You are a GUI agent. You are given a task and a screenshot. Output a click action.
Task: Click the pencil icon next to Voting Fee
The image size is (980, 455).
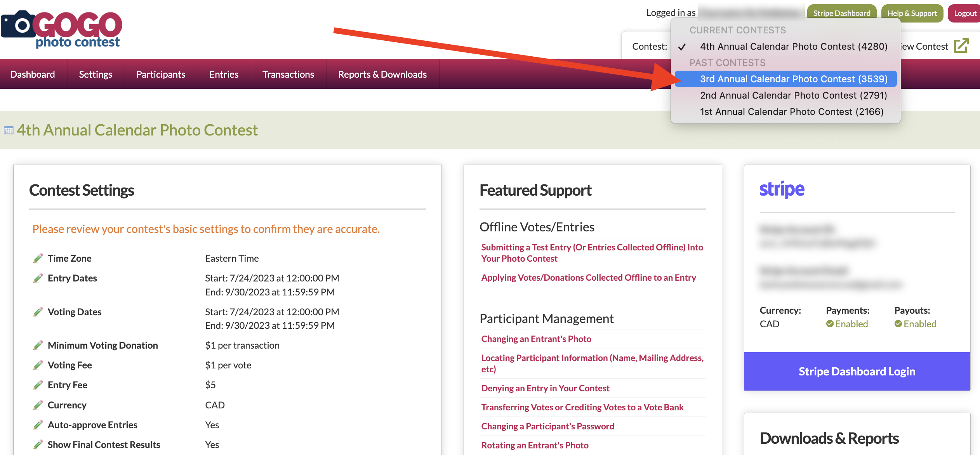[38, 365]
